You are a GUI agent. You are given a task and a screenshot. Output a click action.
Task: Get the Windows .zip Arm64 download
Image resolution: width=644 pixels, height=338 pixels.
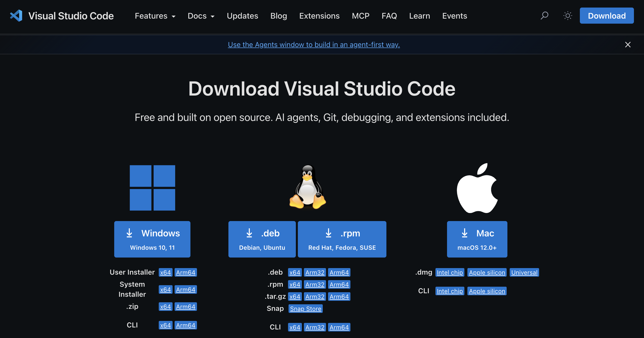pyautogui.click(x=186, y=307)
